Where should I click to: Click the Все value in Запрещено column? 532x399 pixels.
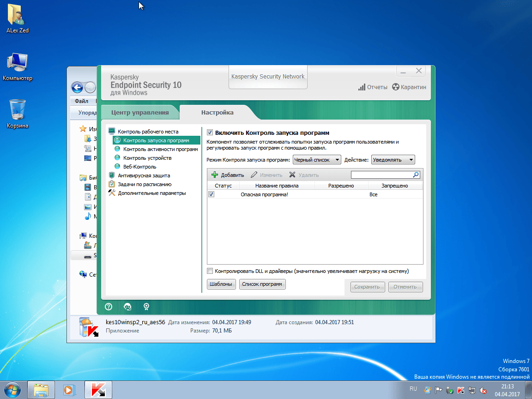tap(373, 195)
